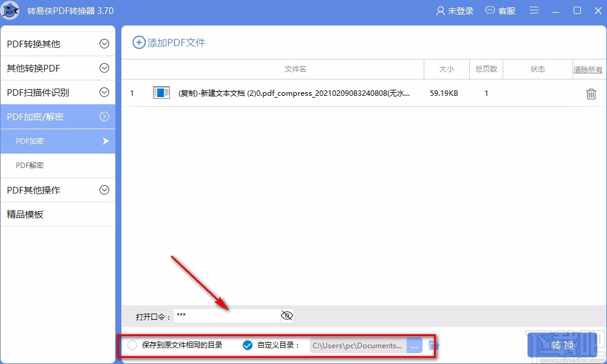Image resolution: width=607 pixels, height=364 pixels.
Task: Click the PDF file thumbnail icon
Action: tap(160, 93)
